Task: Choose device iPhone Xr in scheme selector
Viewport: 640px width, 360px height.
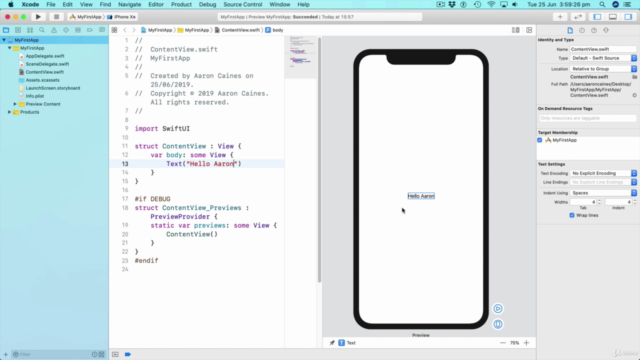Action: coord(121,17)
